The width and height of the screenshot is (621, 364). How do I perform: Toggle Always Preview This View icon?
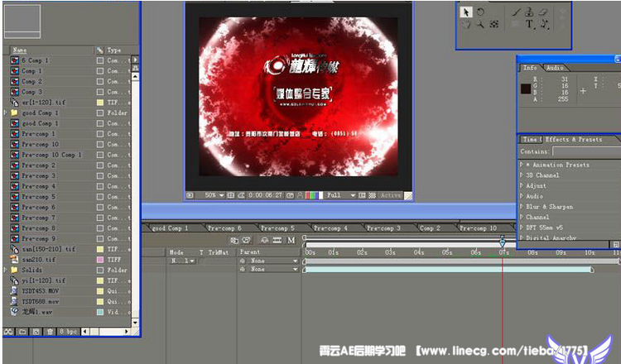190,195
